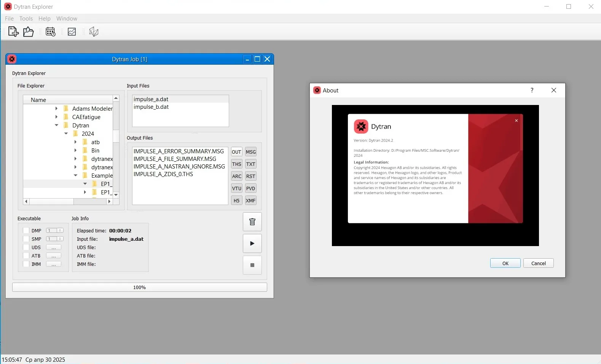Screen dimensions: 601x364
Task: Filter output files by OUT type
Action: (x=237, y=152)
